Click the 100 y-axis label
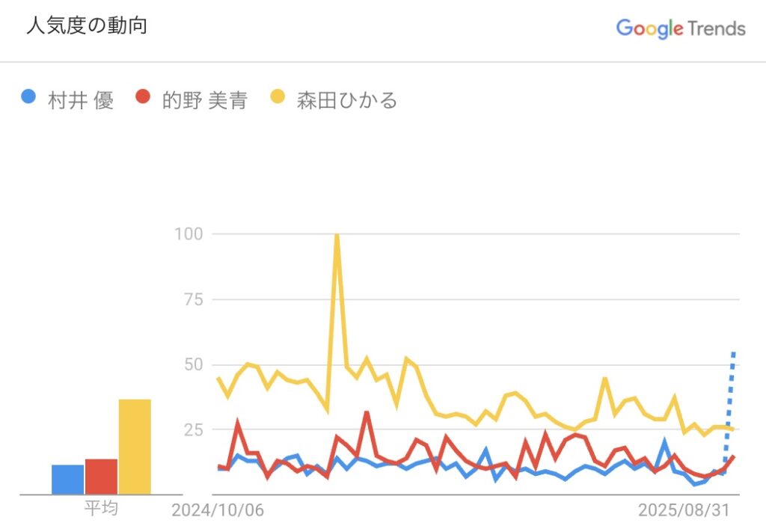This screenshot has width=766, height=532. pyautogui.click(x=189, y=234)
